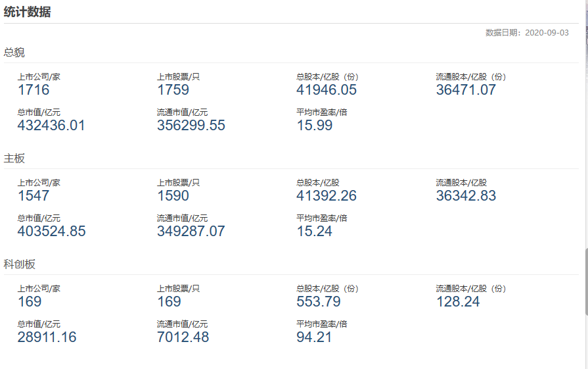The height and width of the screenshot is (369, 588).
Task: Click the 总貌 average P/E value 15.99
Action: pyautogui.click(x=315, y=126)
